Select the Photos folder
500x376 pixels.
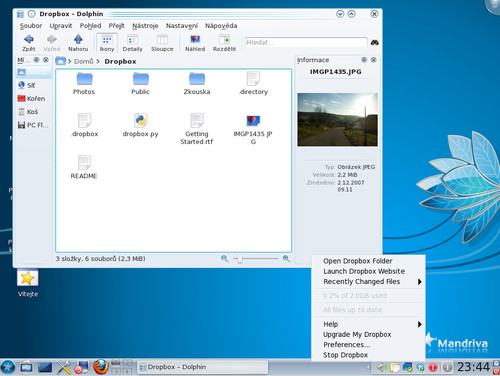coord(84,83)
